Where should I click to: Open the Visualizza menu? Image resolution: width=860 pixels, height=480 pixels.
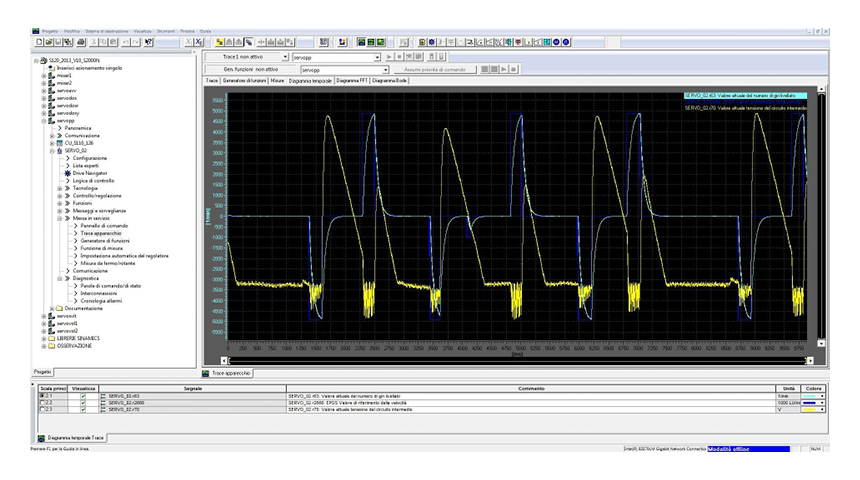[x=143, y=31]
